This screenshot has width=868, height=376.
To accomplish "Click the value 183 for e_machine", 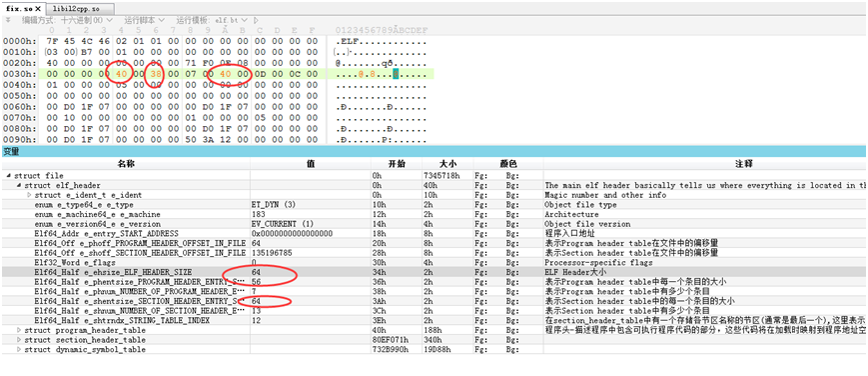I will [x=258, y=214].
